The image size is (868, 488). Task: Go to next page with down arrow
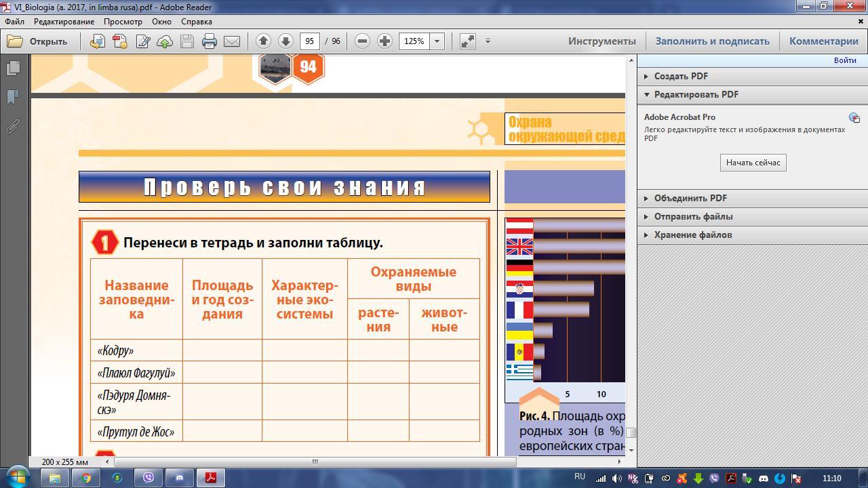coord(285,41)
